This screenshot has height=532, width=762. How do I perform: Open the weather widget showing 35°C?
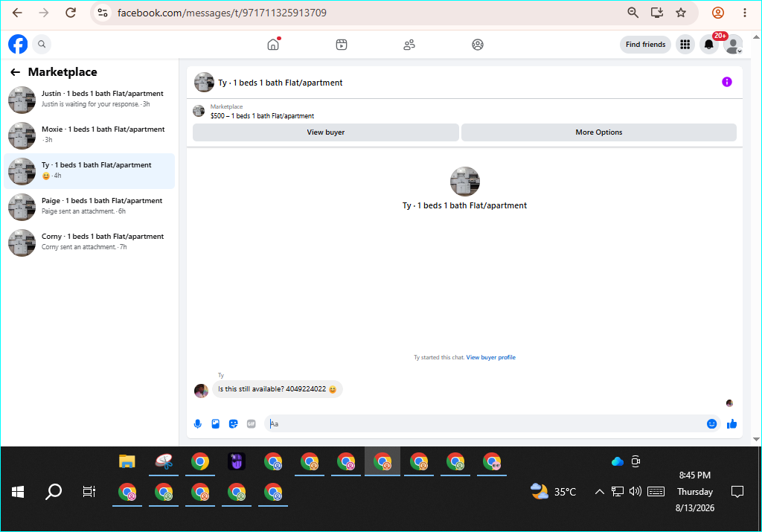pyautogui.click(x=553, y=492)
